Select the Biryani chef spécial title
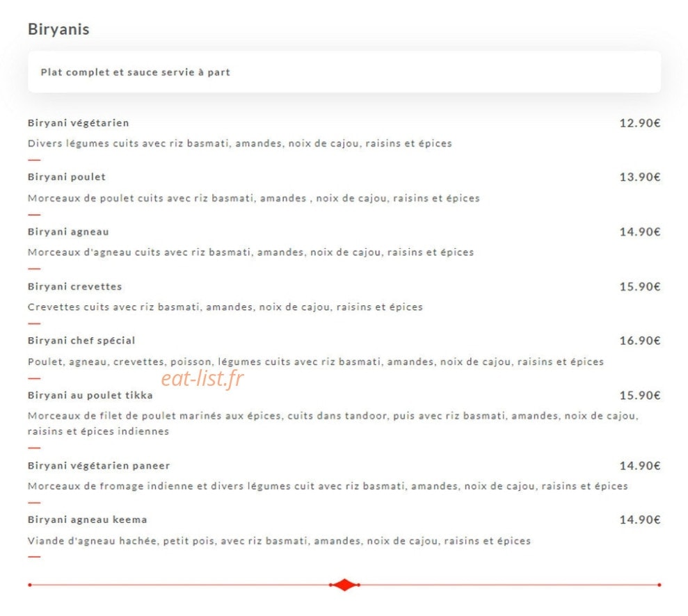Screen dimensions: 688x616 point(81,341)
